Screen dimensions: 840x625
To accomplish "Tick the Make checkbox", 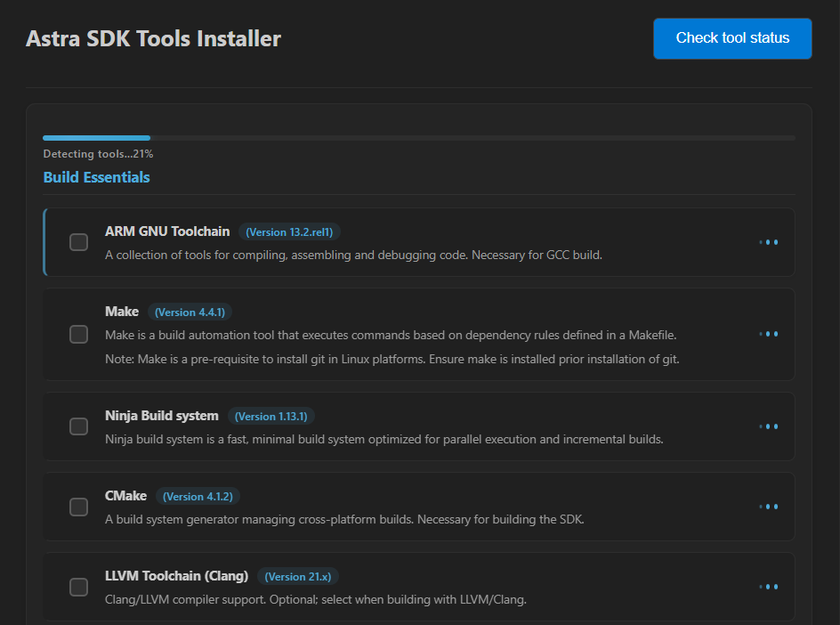I will tap(78, 335).
